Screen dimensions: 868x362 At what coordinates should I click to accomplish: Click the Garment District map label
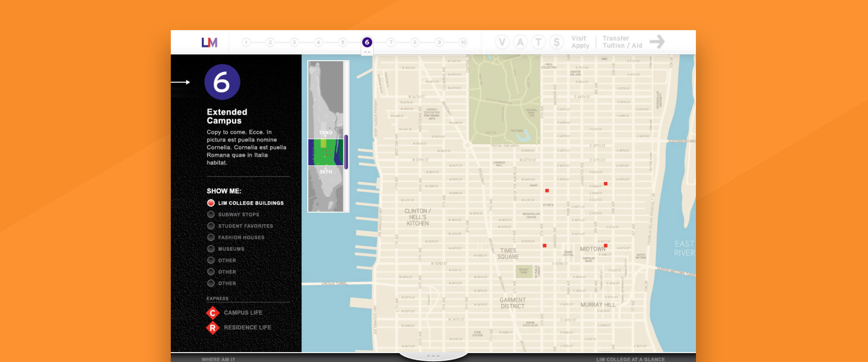coord(513,303)
